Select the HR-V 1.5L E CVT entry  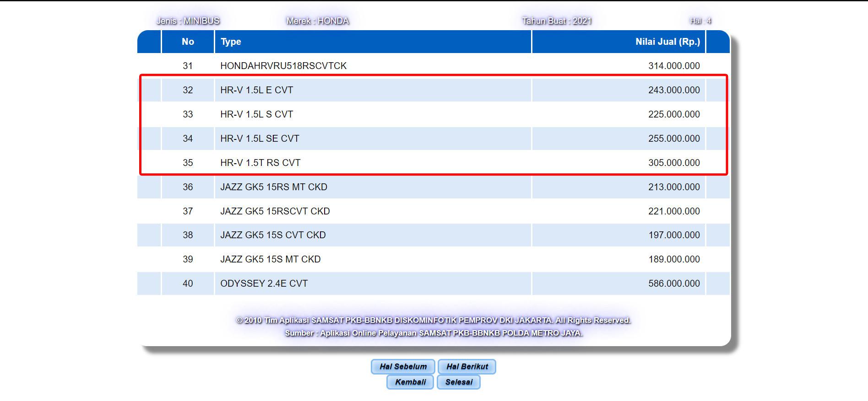coord(257,90)
